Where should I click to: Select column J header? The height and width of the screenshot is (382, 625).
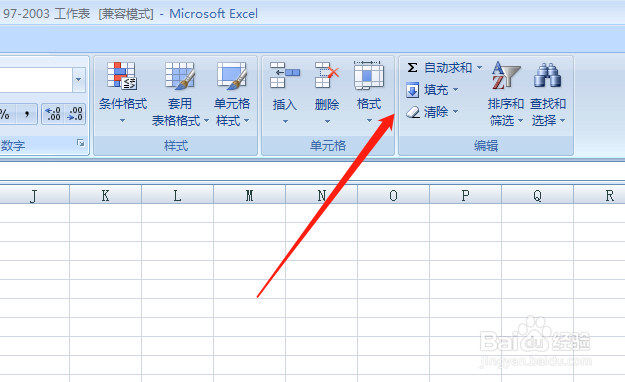[x=34, y=196]
